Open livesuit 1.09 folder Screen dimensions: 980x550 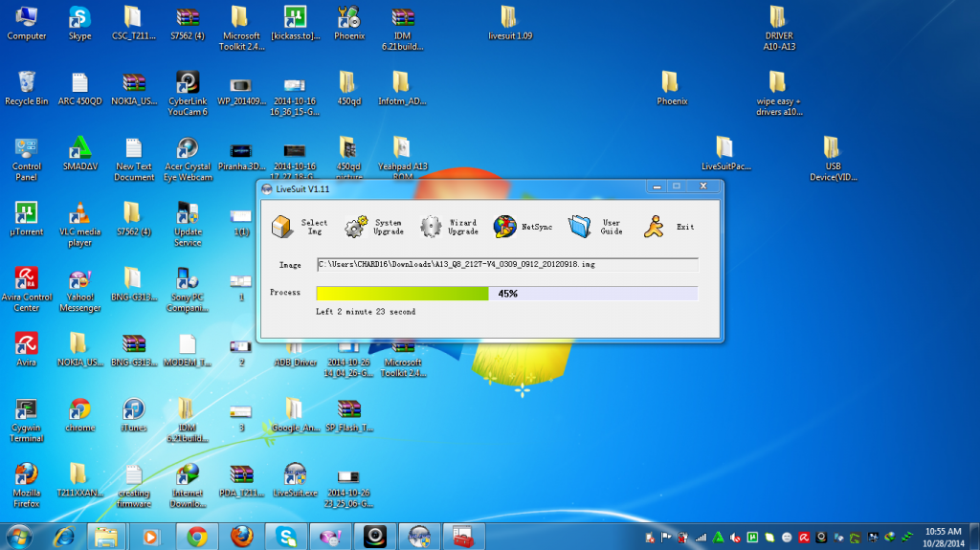point(510,23)
